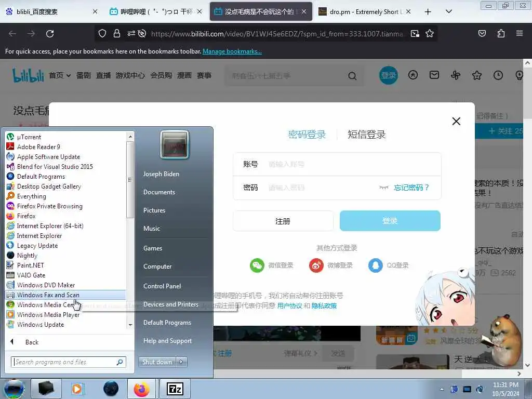Viewport: 532px width, 399px height.
Task: Click the page vertical scrollbar down arrow
Action: coord(527,365)
